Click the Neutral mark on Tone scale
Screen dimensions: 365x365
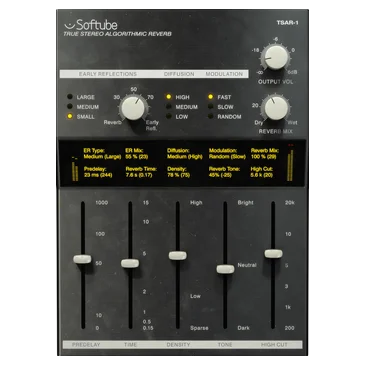247,265
